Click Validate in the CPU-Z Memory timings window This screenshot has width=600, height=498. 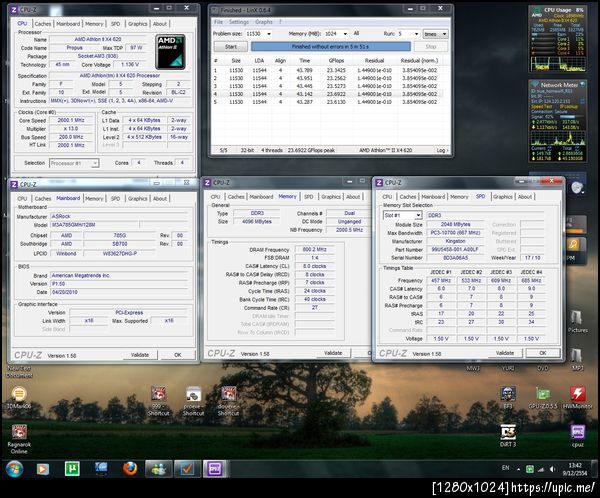point(333,353)
